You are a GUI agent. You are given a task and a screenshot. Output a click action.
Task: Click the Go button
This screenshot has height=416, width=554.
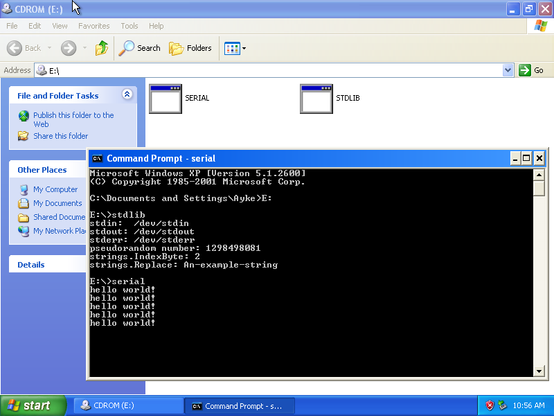tap(531, 70)
